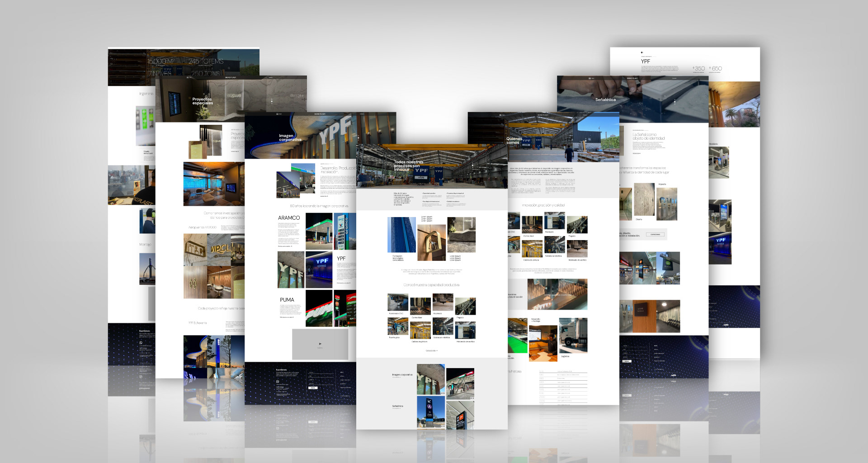Select slider dot on Señalética hero image
Viewport: 868px width, 463px height.
[675, 102]
